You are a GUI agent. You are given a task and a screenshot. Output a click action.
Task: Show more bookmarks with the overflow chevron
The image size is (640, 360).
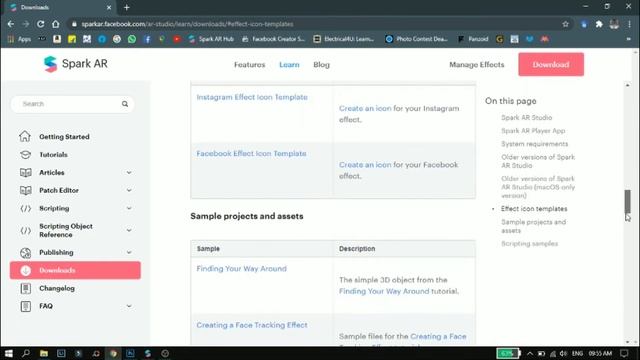point(629,39)
